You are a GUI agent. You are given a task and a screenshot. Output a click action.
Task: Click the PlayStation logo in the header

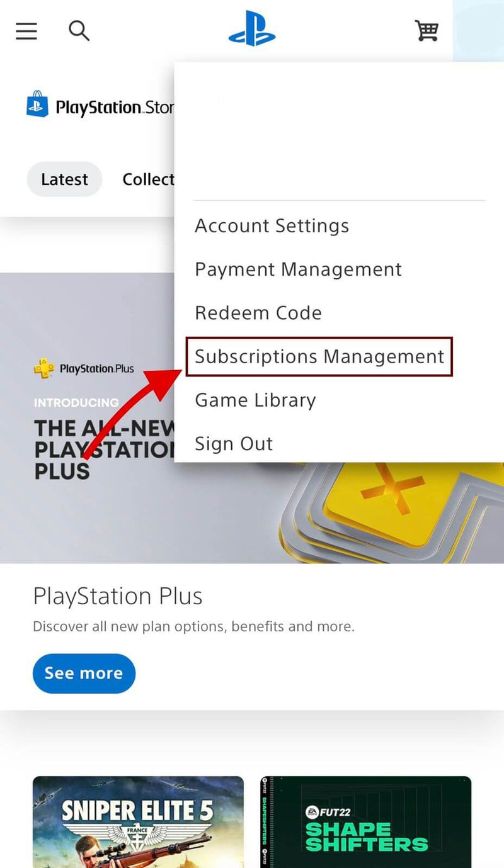coord(252,29)
